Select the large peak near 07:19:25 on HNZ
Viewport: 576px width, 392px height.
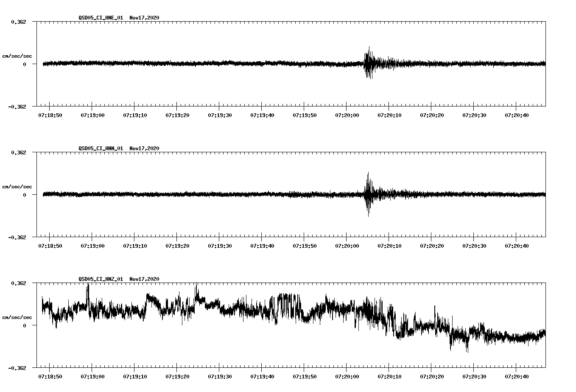coord(196,288)
